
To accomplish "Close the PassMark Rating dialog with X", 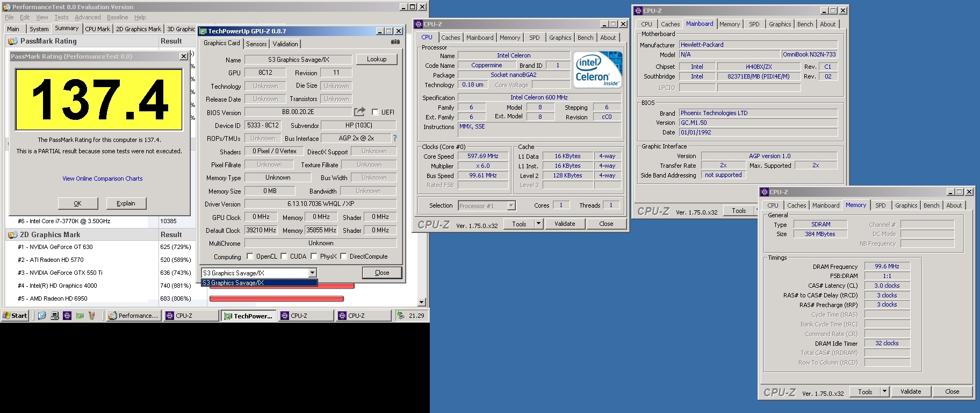I will [x=184, y=56].
